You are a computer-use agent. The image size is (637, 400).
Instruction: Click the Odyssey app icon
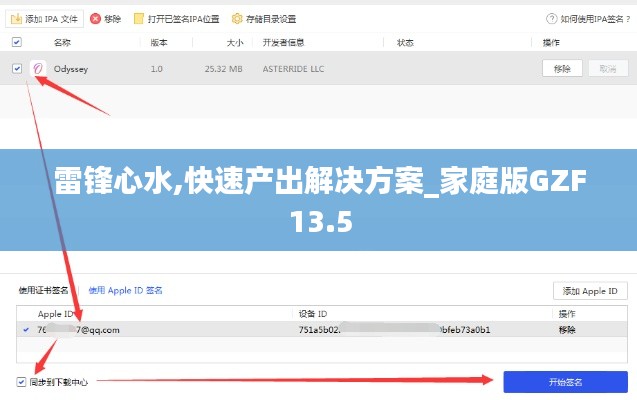point(38,68)
